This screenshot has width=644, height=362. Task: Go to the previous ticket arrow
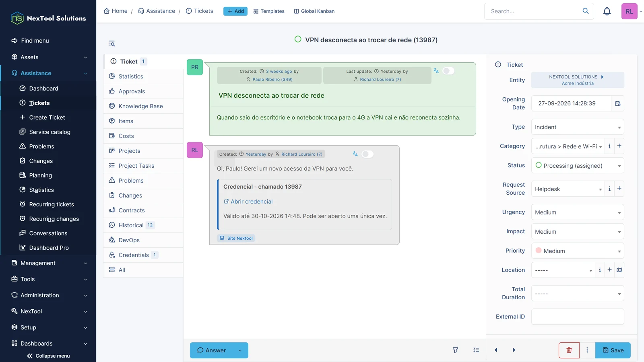[x=496, y=350]
